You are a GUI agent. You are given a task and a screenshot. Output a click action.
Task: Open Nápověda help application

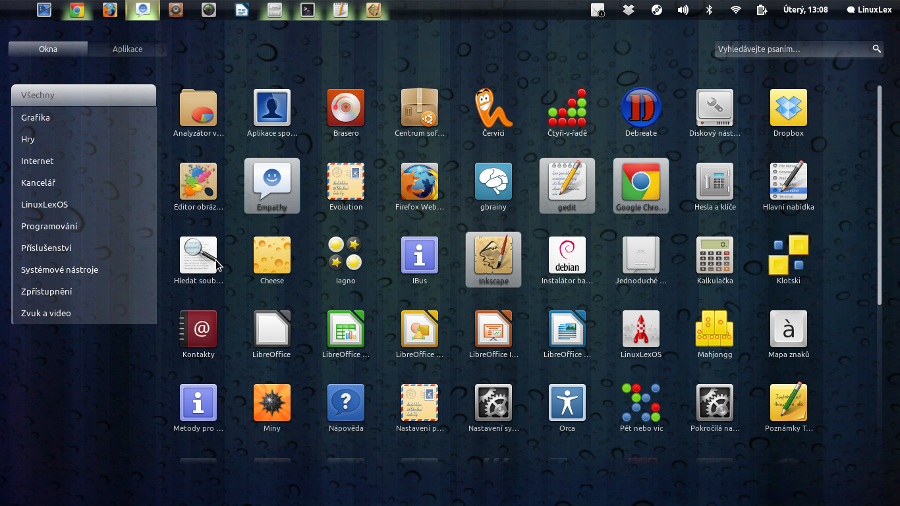tap(346, 407)
